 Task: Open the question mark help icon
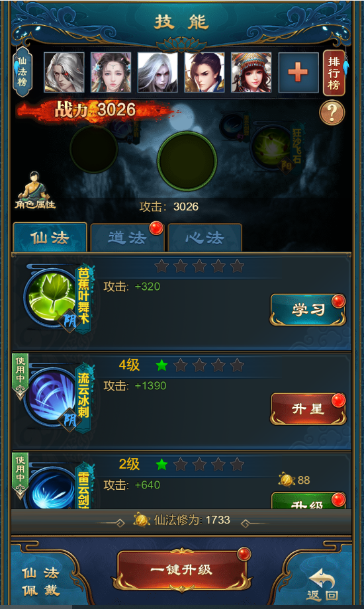tap(332, 113)
